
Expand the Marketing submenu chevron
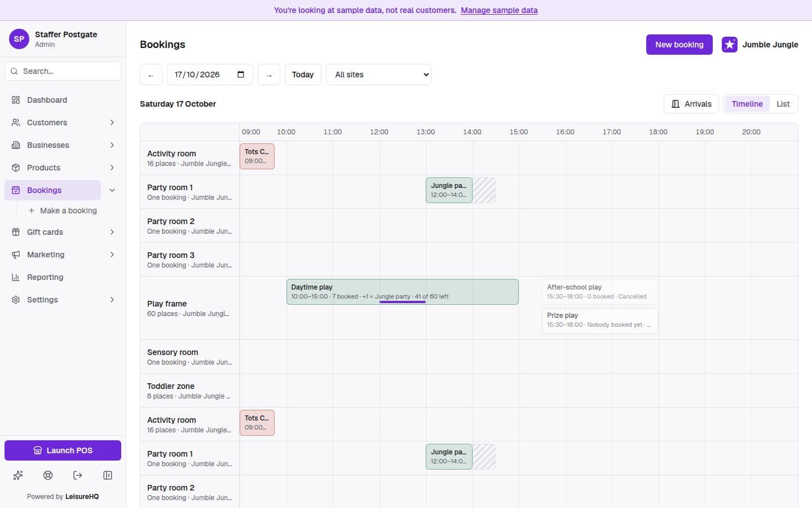[x=112, y=255]
